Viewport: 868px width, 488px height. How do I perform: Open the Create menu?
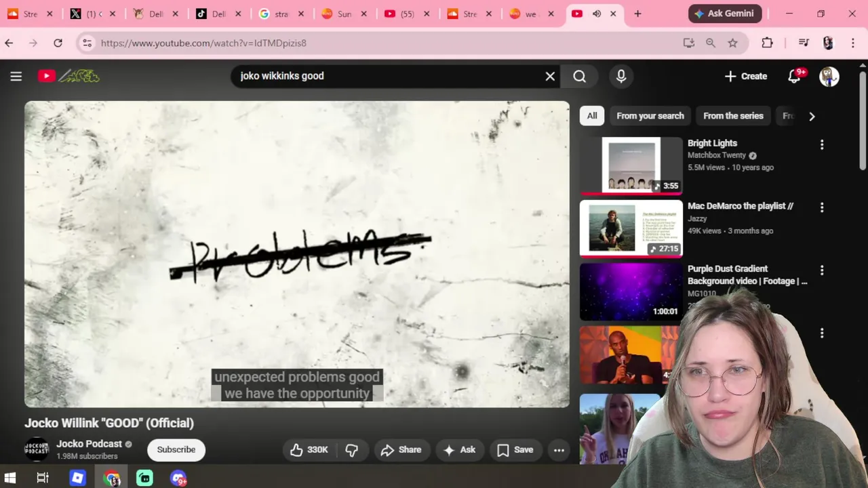pyautogui.click(x=745, y=76)
